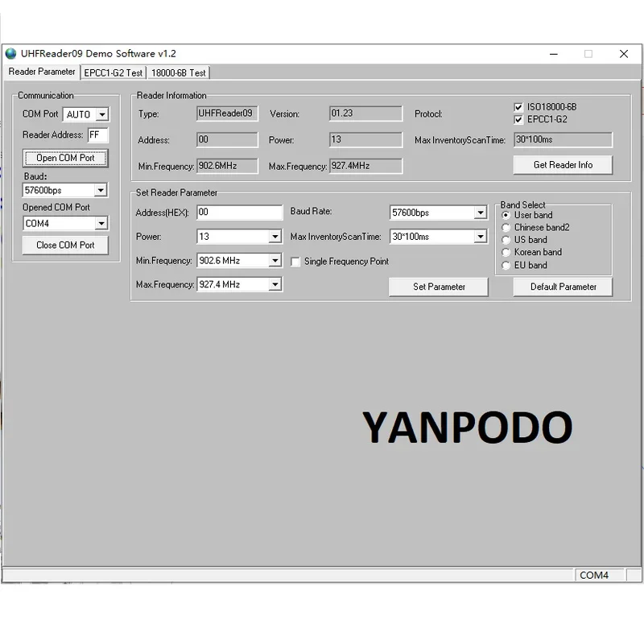Expand the Baud Rate 57600bps dropdown

point(480,213)
